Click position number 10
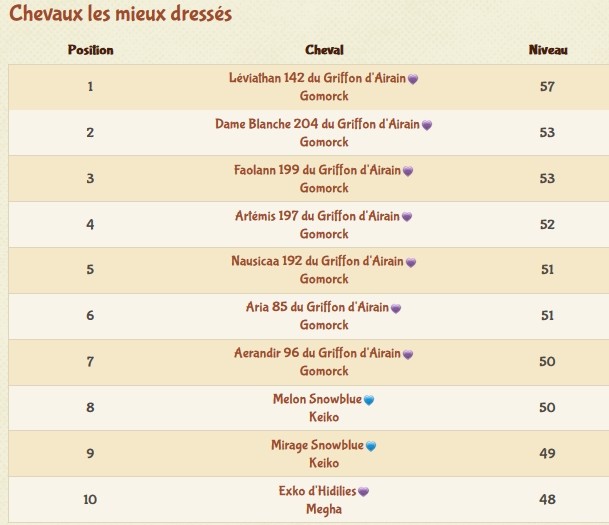Screen dimensions: 609x525 click(x=90, y=499)
